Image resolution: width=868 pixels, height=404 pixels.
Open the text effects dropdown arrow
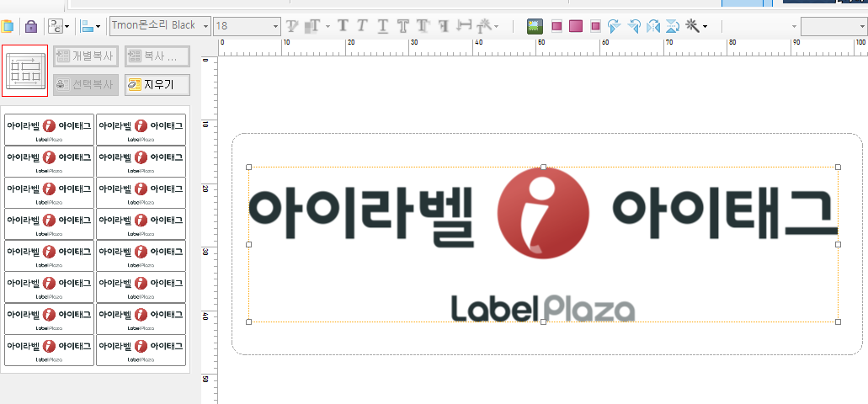497,26
